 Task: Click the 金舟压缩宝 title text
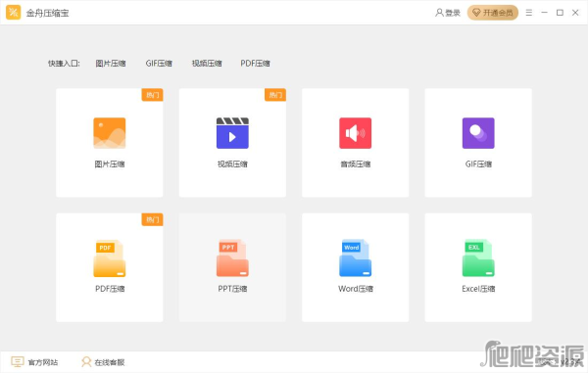pos(48,13)
